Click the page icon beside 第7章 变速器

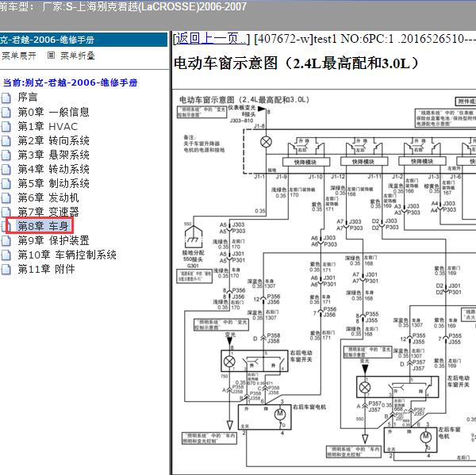tap(6, 212)
